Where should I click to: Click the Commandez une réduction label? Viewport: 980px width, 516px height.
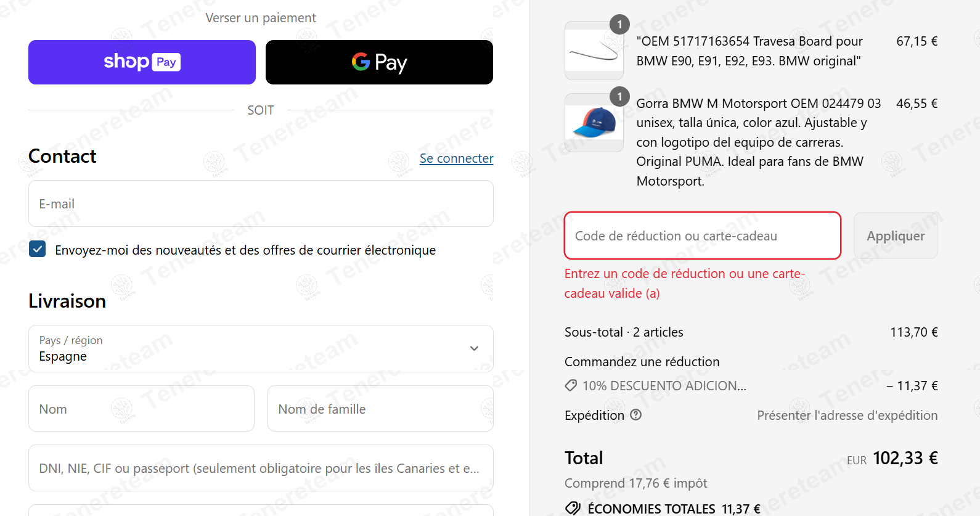(642, 362)
